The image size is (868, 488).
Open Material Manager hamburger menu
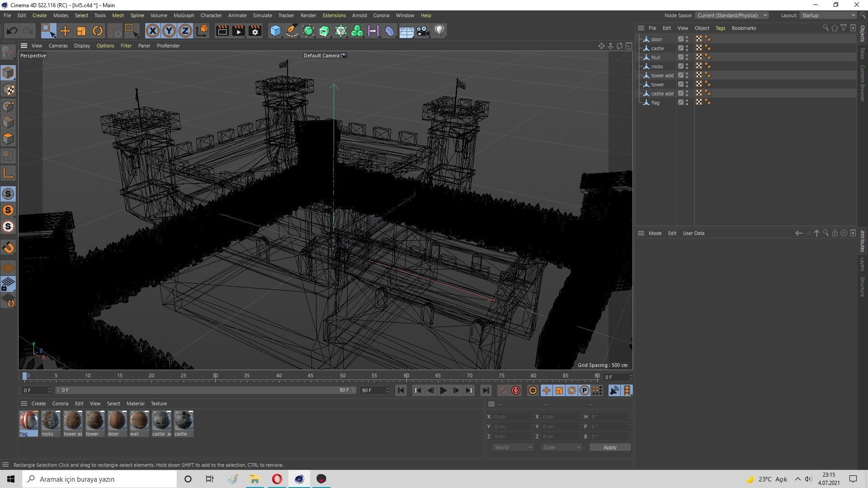[24, 404]
